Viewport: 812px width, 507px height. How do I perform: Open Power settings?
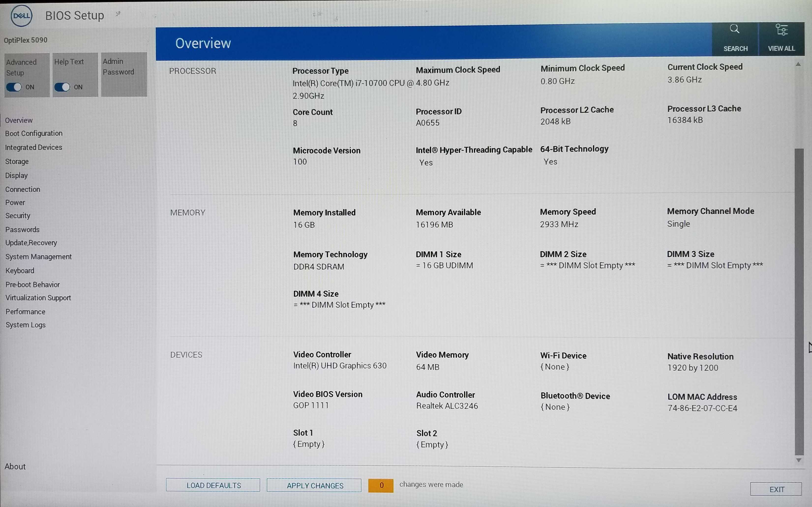point(15,202)
